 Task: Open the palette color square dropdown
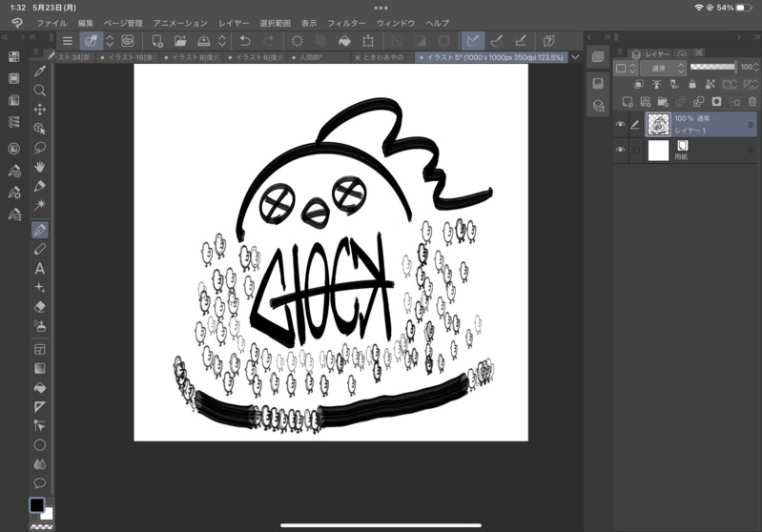pos(626,68)
